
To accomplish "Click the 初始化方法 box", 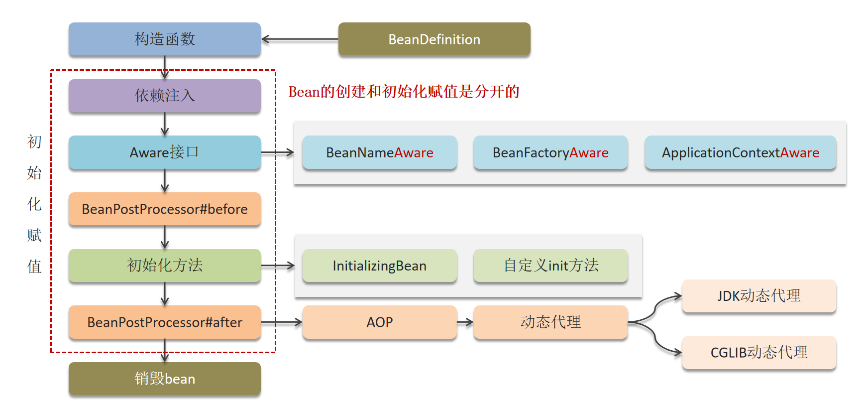I will coord(164,266).
